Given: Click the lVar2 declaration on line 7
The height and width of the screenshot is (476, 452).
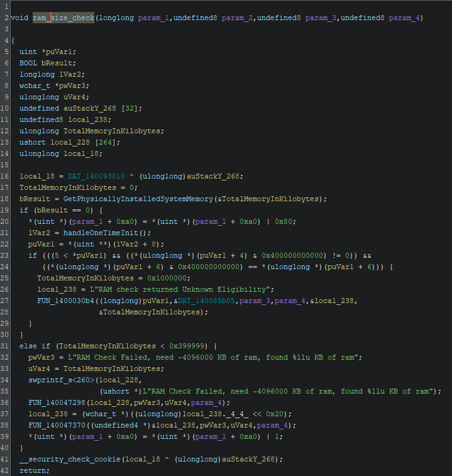Looking at the screenshot, I should click(x=70, y=74).
